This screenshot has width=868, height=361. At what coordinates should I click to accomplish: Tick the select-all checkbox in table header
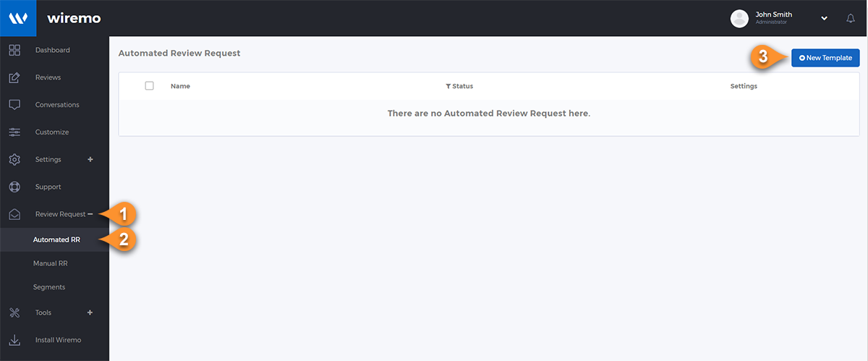(150, 85)
